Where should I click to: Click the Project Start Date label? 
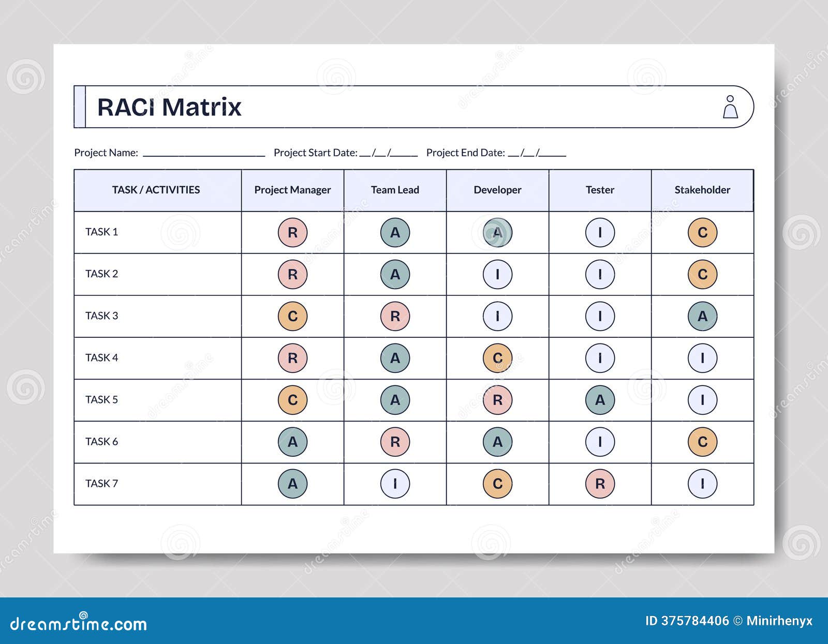[x=315, y=153]
